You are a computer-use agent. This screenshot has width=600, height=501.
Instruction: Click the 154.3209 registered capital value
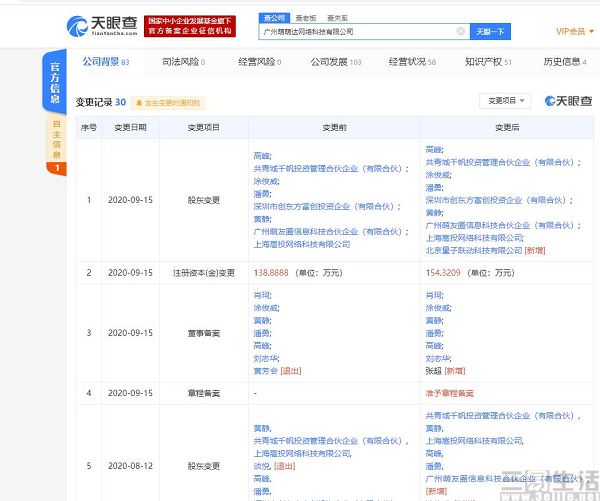[443, 273]
